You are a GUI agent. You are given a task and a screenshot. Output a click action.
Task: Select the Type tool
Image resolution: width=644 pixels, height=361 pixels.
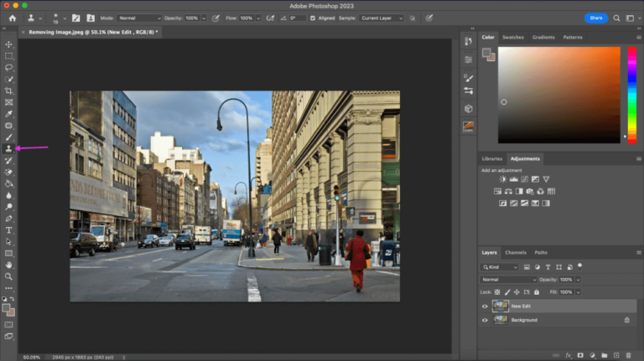[x=9, y=229]
